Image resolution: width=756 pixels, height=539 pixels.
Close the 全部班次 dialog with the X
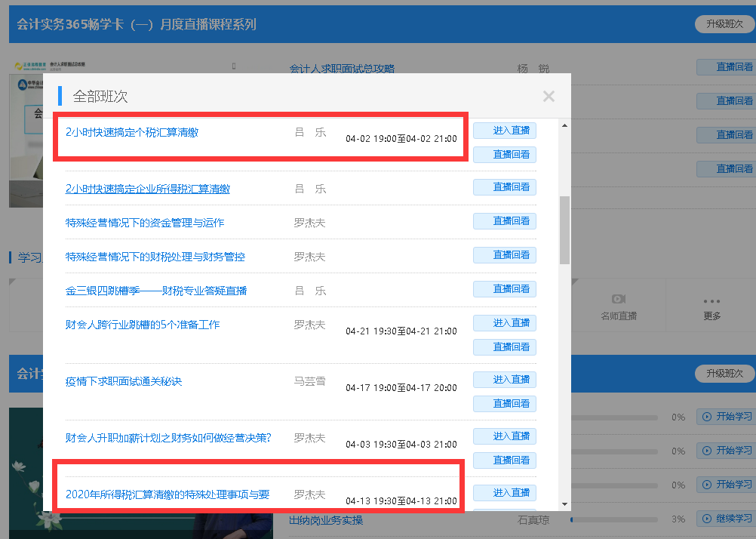(x=549, y=96)
